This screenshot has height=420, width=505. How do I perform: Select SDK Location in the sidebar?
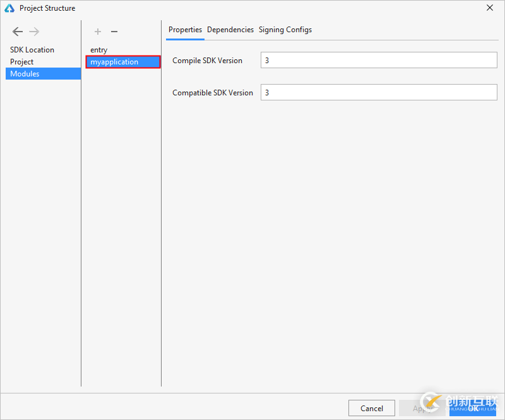43,50
